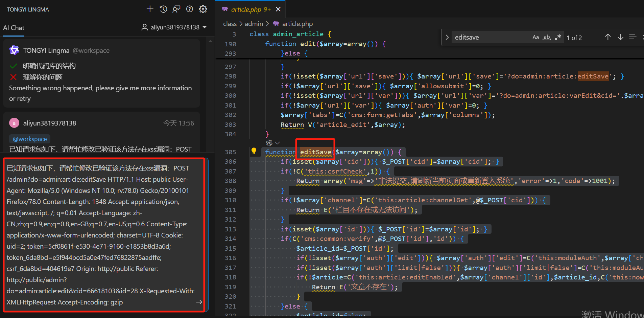Open the help question mark icon
Screen dimensions: 644x318
[190, 9]
